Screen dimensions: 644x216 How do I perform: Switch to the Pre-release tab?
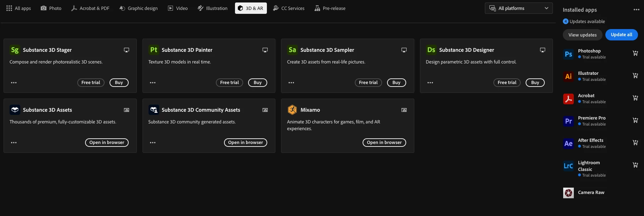(x=330, y=8)
